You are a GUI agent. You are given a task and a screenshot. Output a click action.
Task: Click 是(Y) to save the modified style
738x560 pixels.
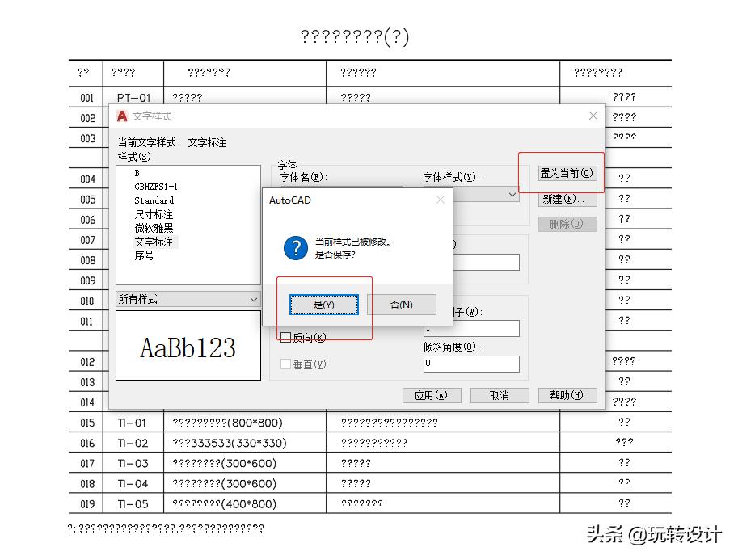(324, 305)
